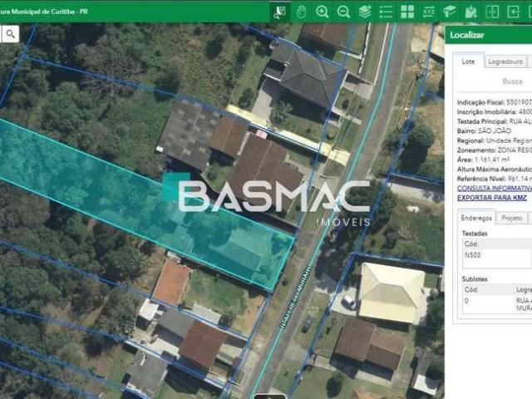Click the search magnifier on map
Screen dimensions: 532x399
click(10, 33)
